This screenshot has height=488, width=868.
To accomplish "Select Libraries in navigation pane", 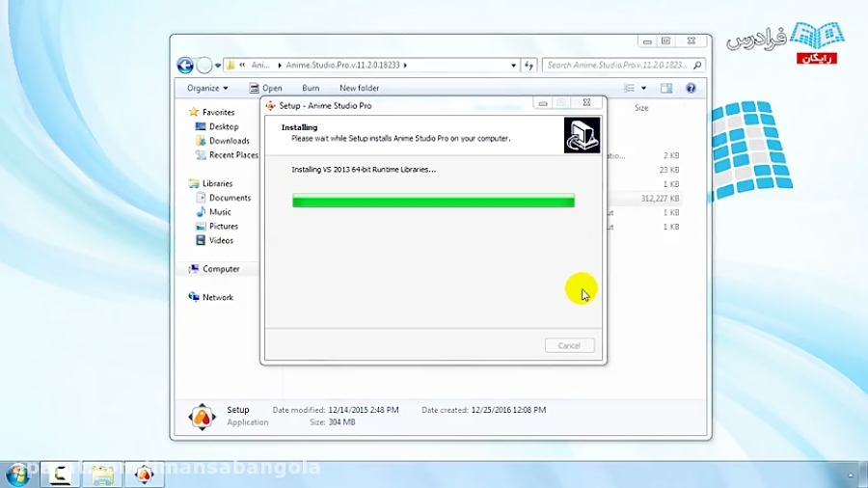I will [217, 183].
